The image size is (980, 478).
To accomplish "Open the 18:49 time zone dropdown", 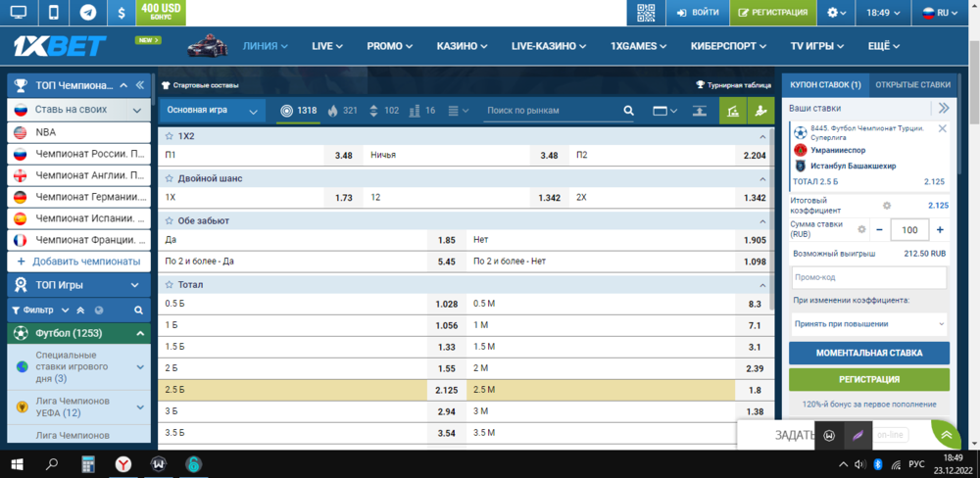I will (x=884, y=13).
